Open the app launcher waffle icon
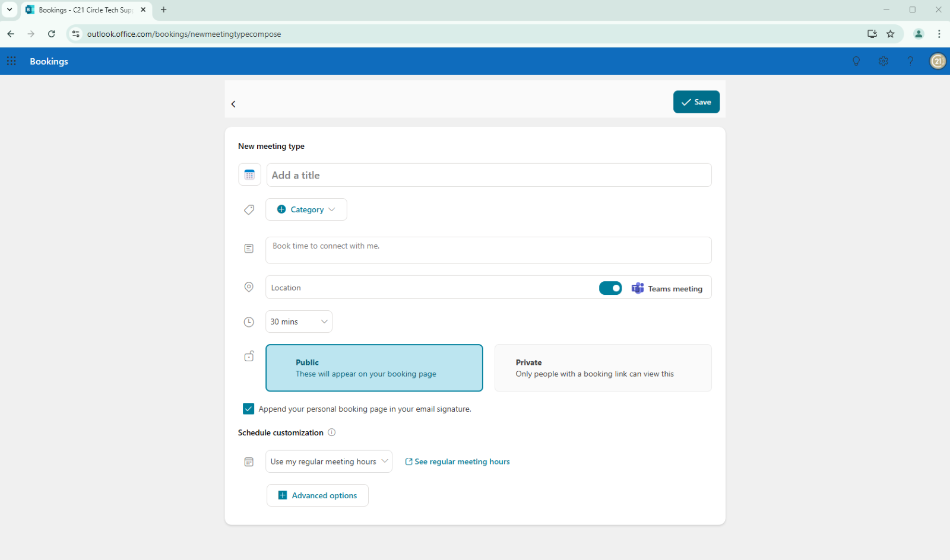The width and height of the screenshot is (950, 560). pos(11,61)
